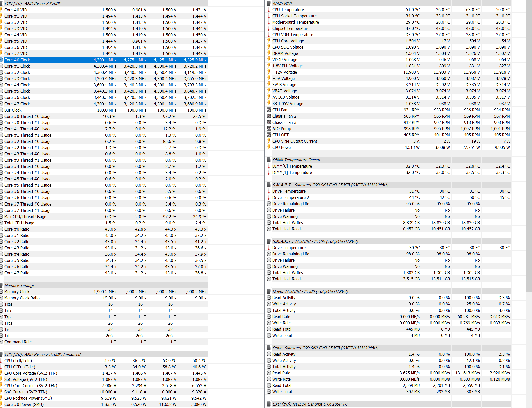Click the Core #0 Clock maximum value 4,425.4 MHz
Image resolution: width=532 pixels, height=408 pixels.
[165, 60]
